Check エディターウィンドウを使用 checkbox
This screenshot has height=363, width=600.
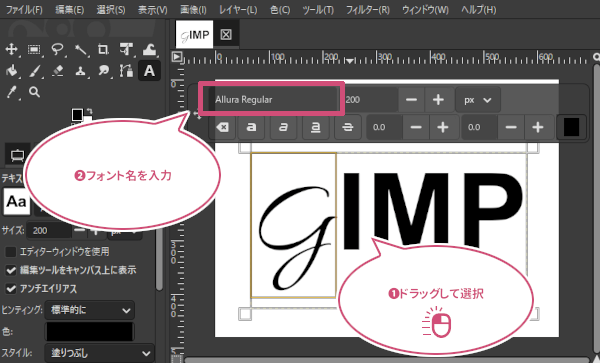click(x=10, y=252)
